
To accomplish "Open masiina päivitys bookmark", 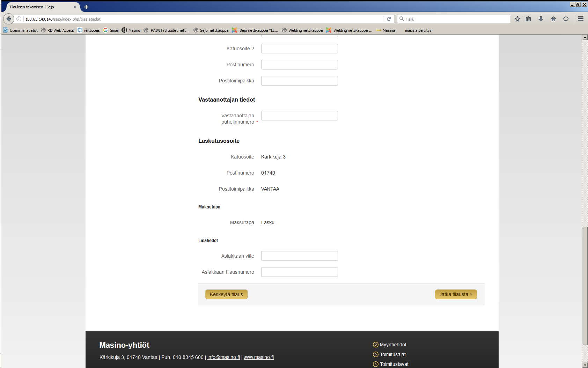I will (x=418, y=30).
